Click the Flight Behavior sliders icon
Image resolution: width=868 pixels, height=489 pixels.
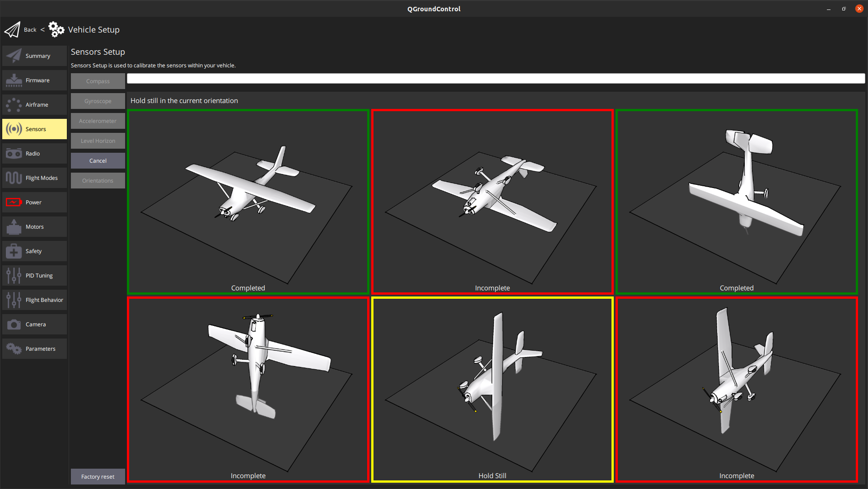click(14, 300)
